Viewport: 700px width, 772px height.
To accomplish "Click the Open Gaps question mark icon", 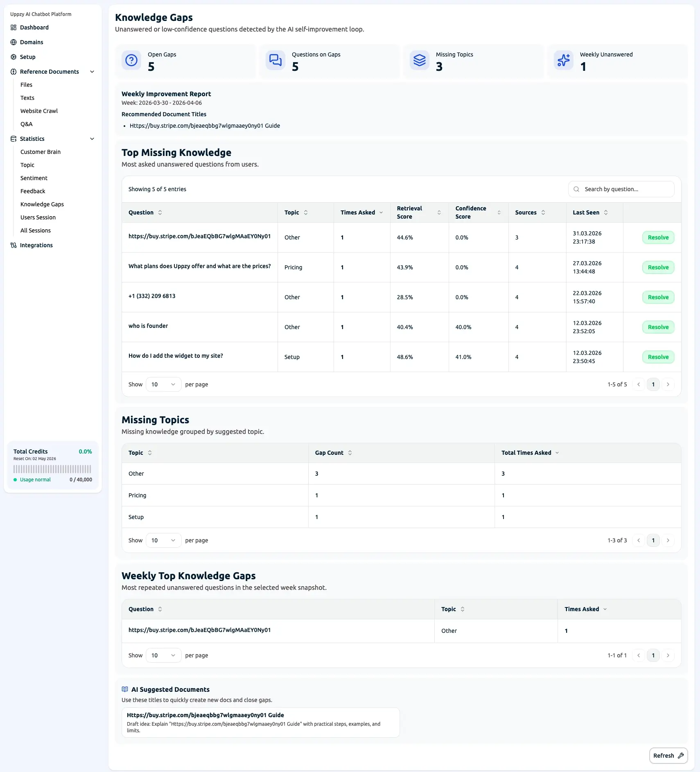I will (131, 61).
